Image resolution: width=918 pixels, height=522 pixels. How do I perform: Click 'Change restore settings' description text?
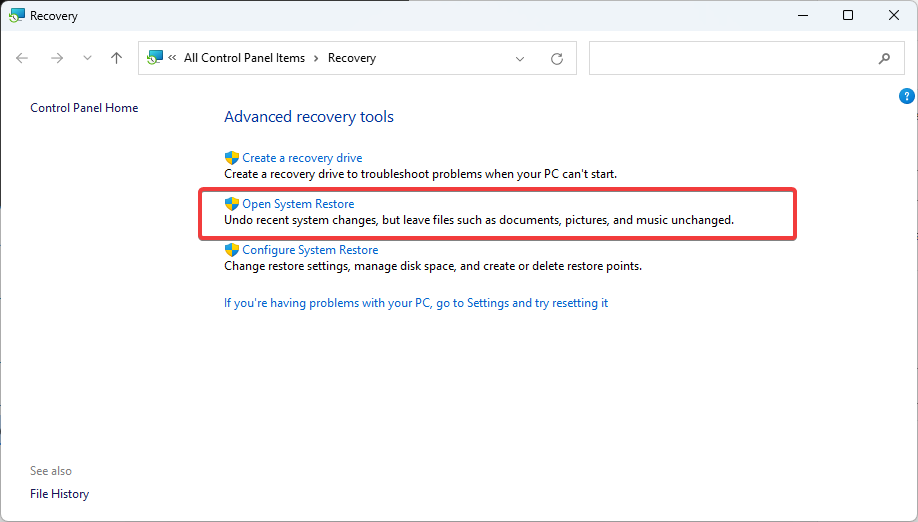[x=433, y=266]
